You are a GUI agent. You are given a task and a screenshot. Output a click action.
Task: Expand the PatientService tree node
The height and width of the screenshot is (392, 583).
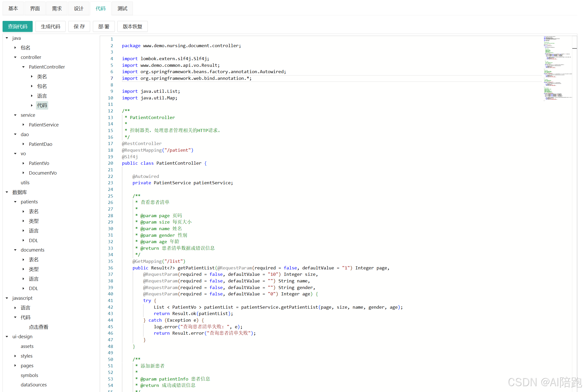click(x=23, y=125)
